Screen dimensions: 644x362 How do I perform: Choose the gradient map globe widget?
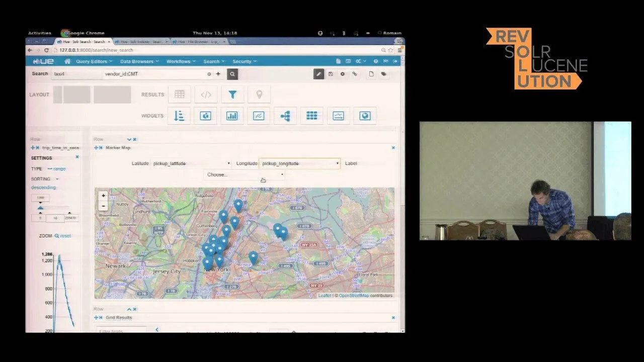pyautogui.click(x=365, y=116)
